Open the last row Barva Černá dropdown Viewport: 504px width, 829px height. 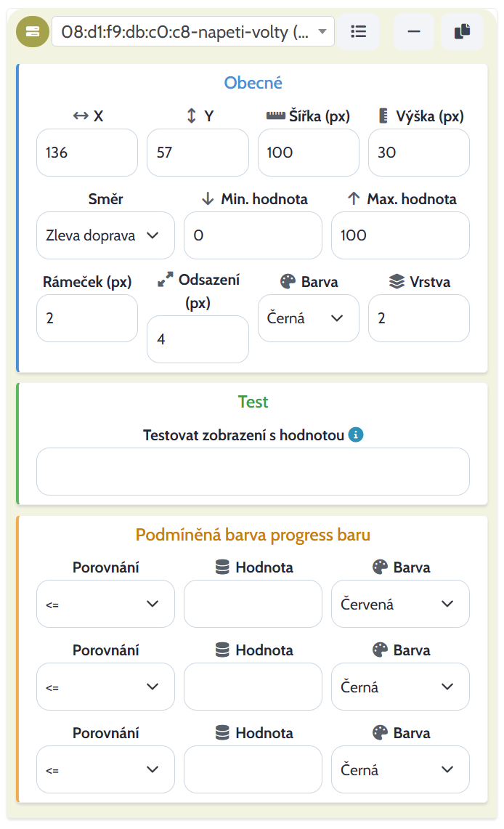(x=400, y=769)
